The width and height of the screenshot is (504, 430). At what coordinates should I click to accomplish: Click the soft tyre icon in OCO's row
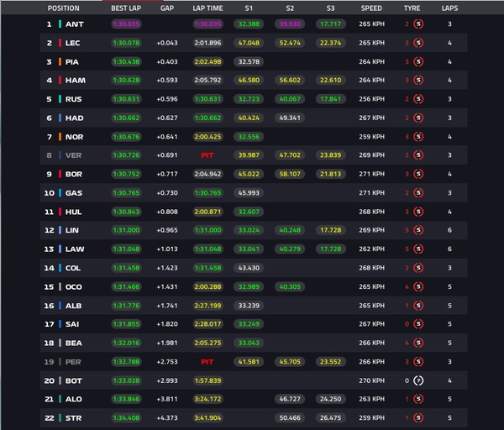coord(418,286)
